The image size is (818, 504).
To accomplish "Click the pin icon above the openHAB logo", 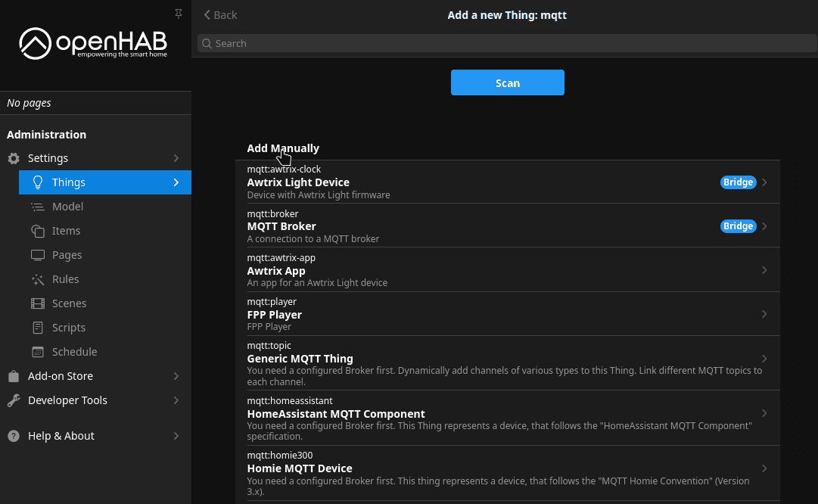I will pyautogui.click(x=179, y=14).
